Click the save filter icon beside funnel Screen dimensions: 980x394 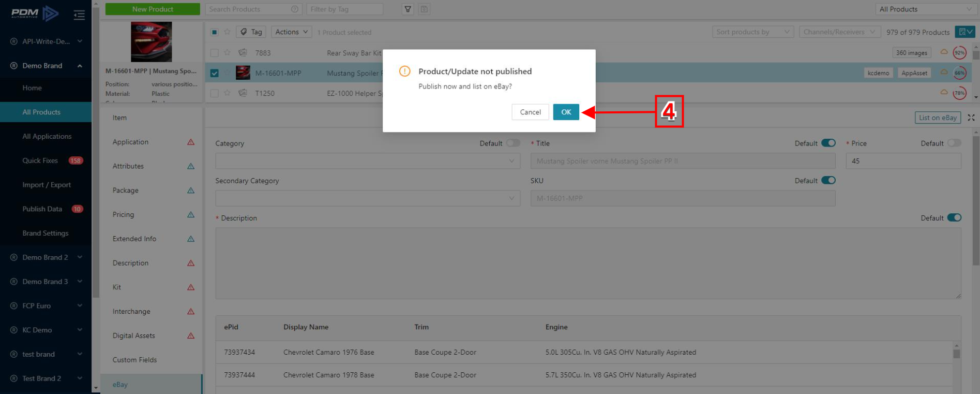click(x=424, y=9)
